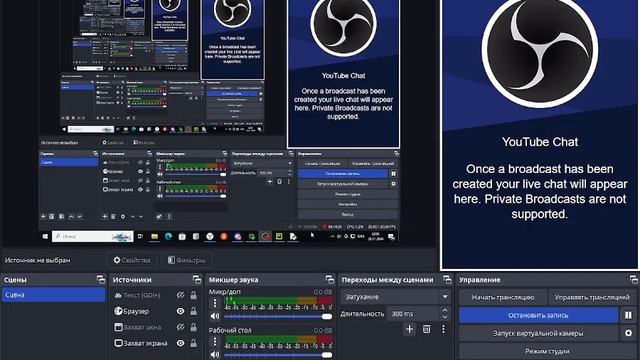
Task: Click the Микр/доп channel label
Action: tap(224, 292)
